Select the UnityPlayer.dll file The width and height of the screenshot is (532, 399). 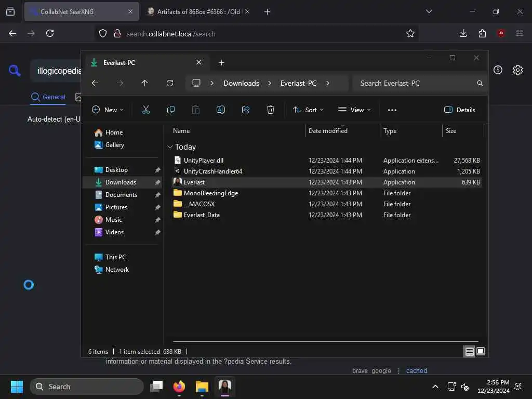[x=326, y=161]
